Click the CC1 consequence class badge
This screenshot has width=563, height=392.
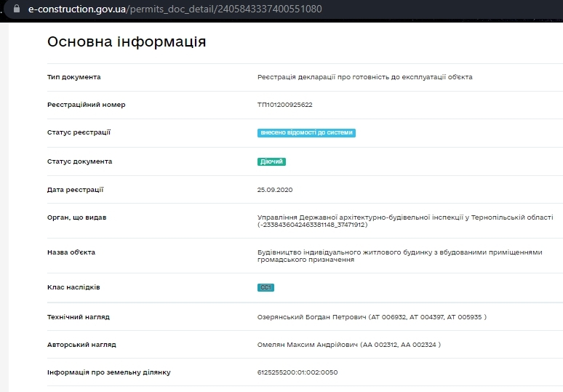click(265, 287)
